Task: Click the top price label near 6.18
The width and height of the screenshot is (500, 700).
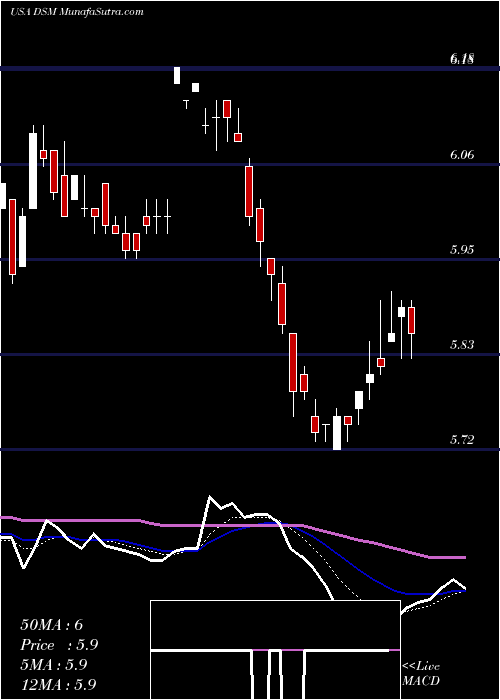Action: [x=462, y=58]
